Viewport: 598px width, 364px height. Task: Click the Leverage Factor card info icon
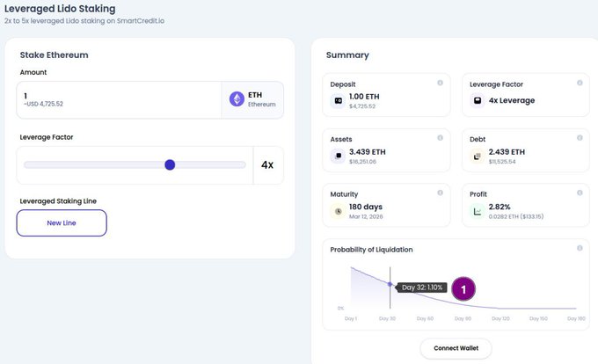point(580,83)
